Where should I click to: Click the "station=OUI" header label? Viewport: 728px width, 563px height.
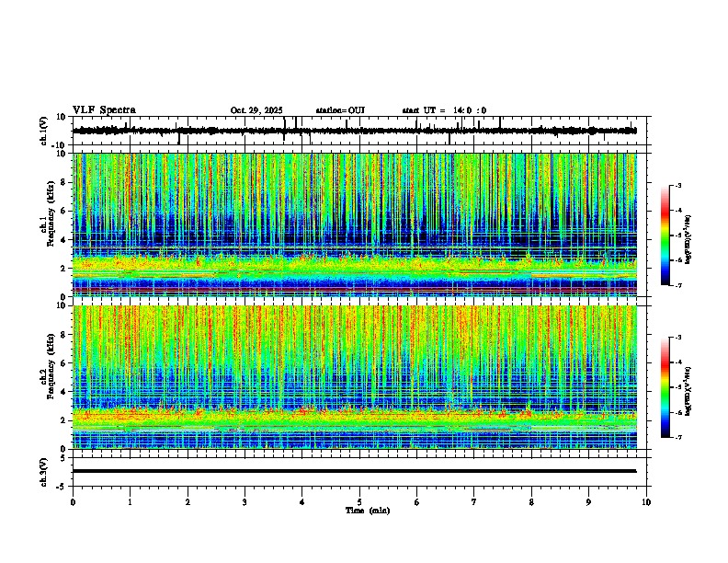pyautogui.click(x=340, y=110)
